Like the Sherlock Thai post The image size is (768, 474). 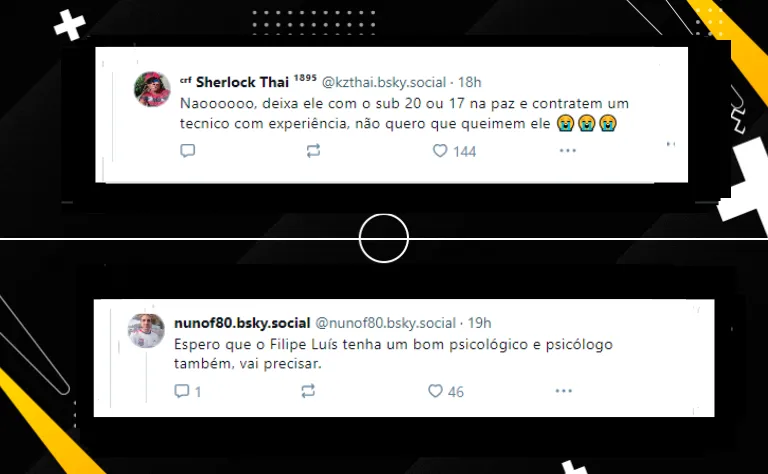pyautogui.click(x=440, y=151)
